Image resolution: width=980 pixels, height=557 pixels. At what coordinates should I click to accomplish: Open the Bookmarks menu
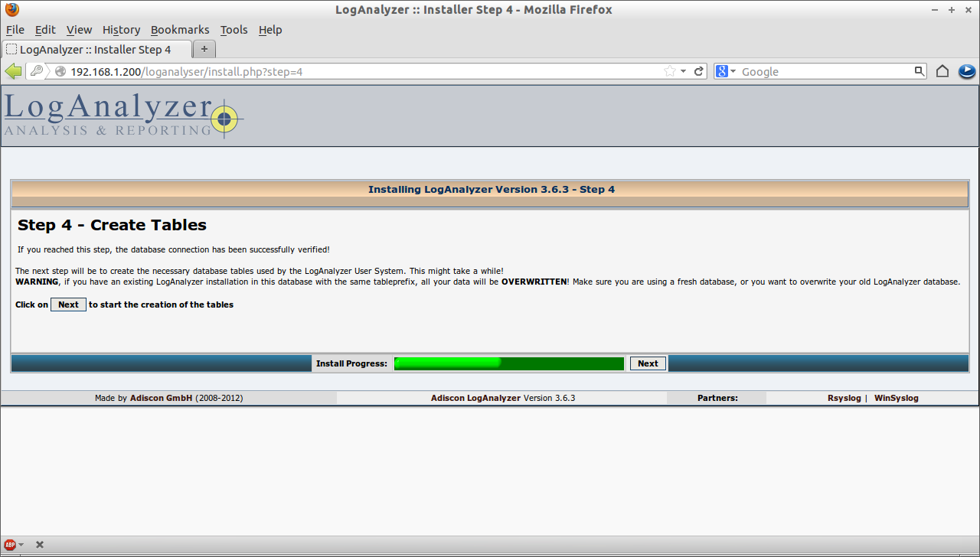[x=180, y=30]
